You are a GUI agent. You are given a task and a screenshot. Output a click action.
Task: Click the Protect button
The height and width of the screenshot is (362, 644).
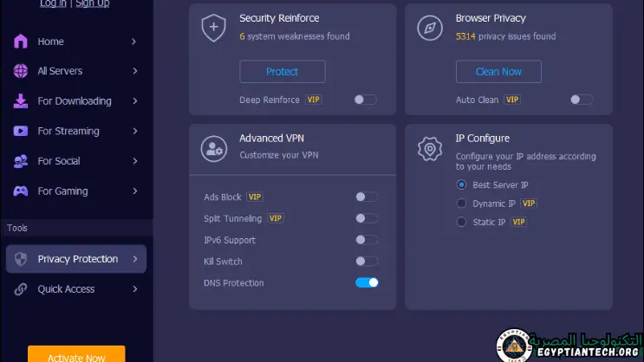(283, 71)
